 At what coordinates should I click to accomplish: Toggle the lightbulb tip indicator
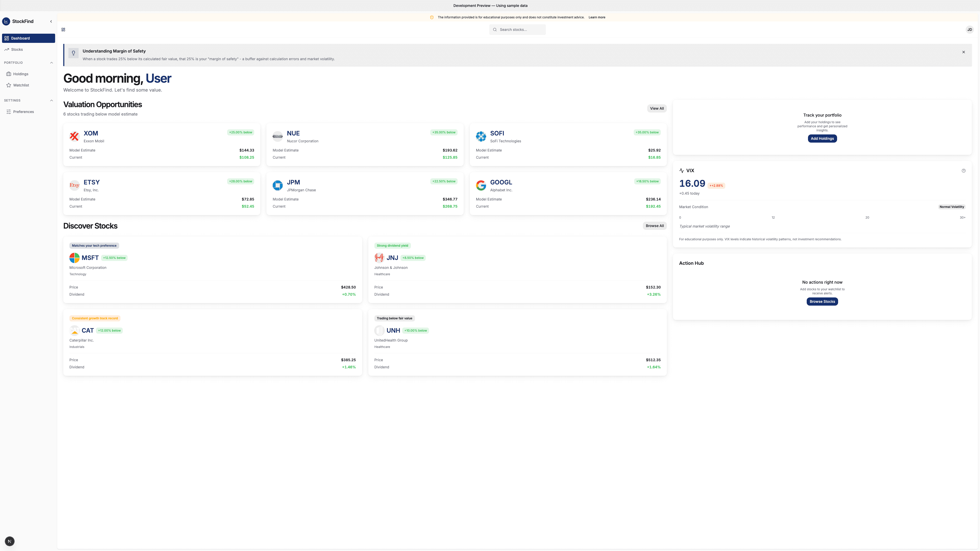click(73, 53)
